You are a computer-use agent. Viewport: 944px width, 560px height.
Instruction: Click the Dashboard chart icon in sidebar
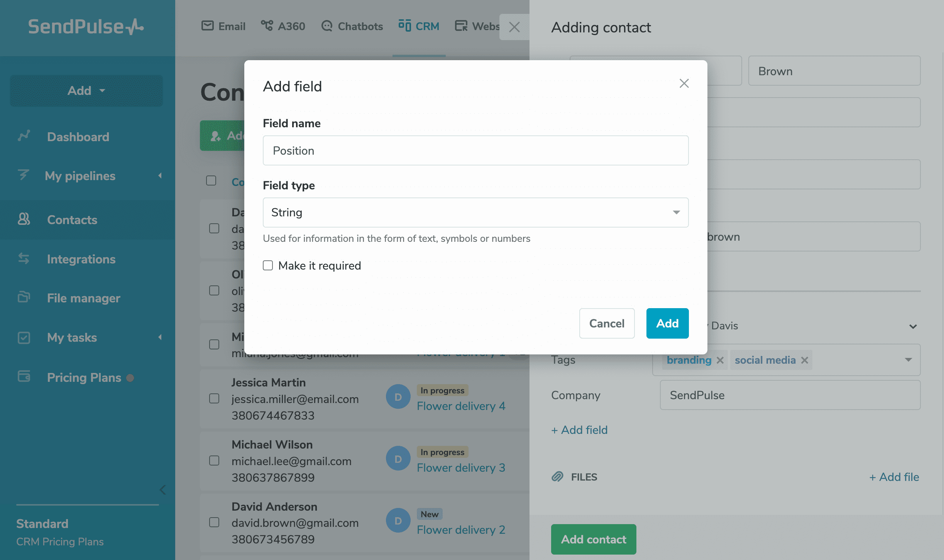tap(24, 136)
